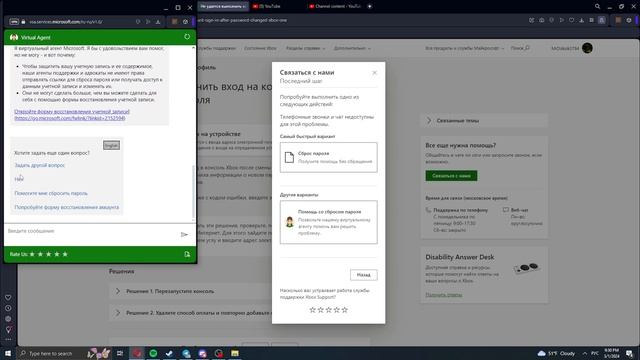Viewport: 640px width, 360px height.
Task: Rate Xbox Support three stars in the dialog
Action: [x=329, y=310]
